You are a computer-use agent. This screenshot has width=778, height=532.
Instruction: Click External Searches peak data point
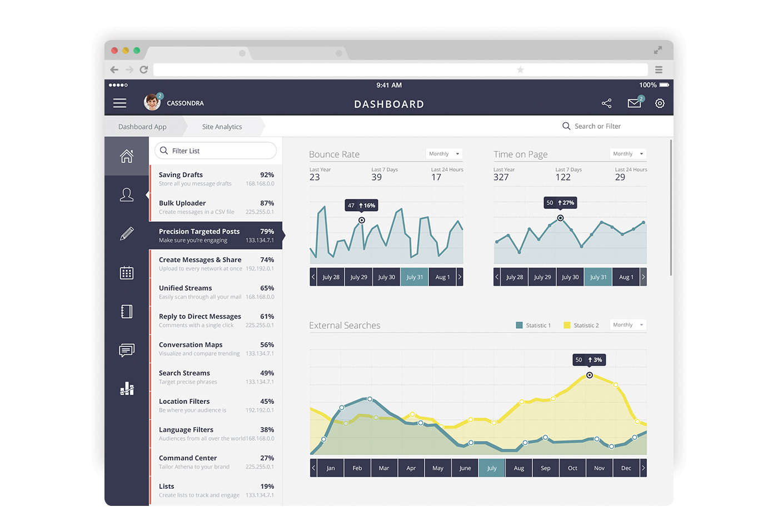coord(590,375)
